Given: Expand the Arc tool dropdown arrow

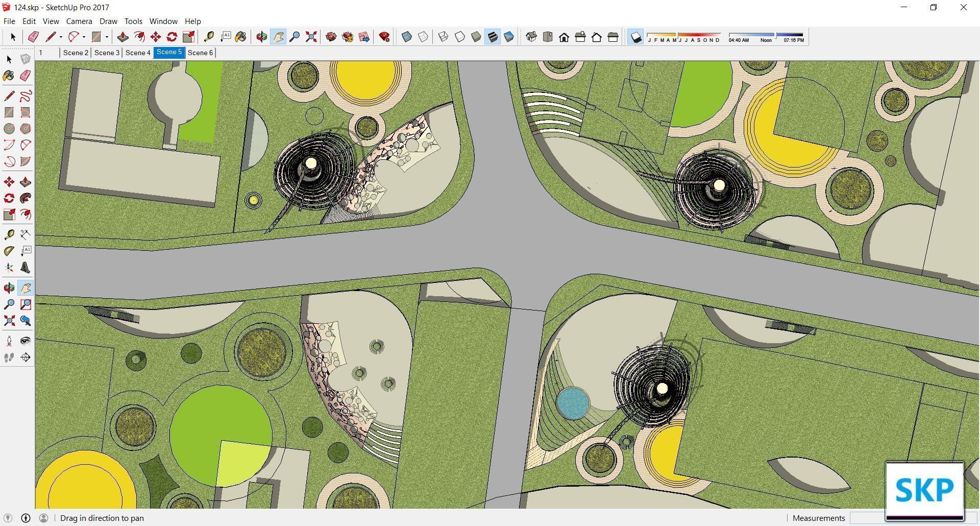Looking at the screenshot, I should [x=84, y=37].
